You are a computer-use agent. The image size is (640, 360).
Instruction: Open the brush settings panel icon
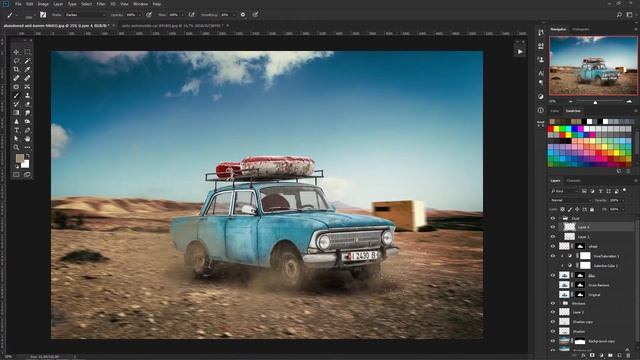coord(43,15)
